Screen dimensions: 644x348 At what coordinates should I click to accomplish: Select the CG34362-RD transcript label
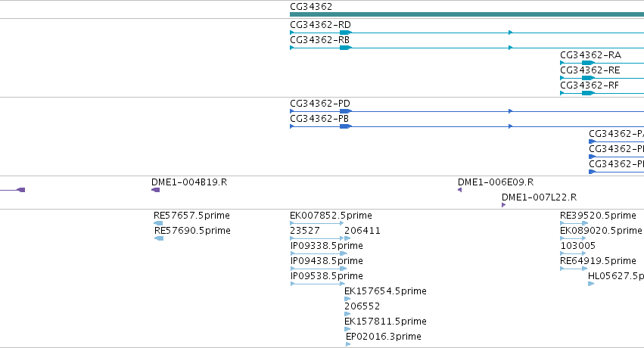pos(320,25)
